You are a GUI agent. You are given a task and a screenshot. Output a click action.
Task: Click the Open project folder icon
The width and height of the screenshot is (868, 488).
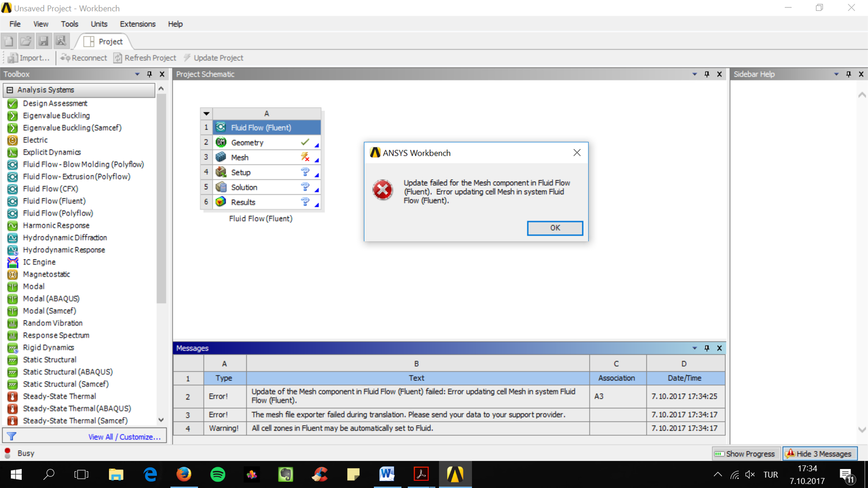click(26, 41)
